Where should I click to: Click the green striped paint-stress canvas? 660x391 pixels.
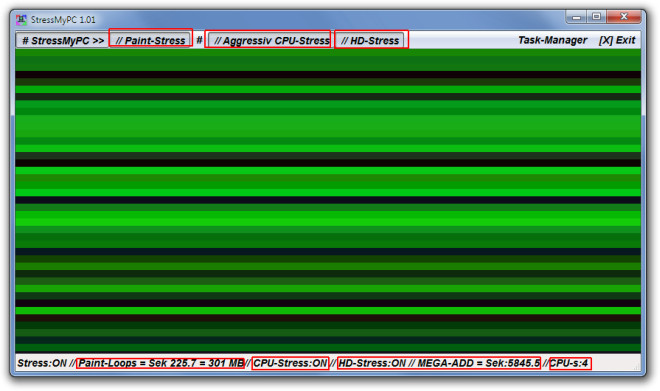(328, 201)
